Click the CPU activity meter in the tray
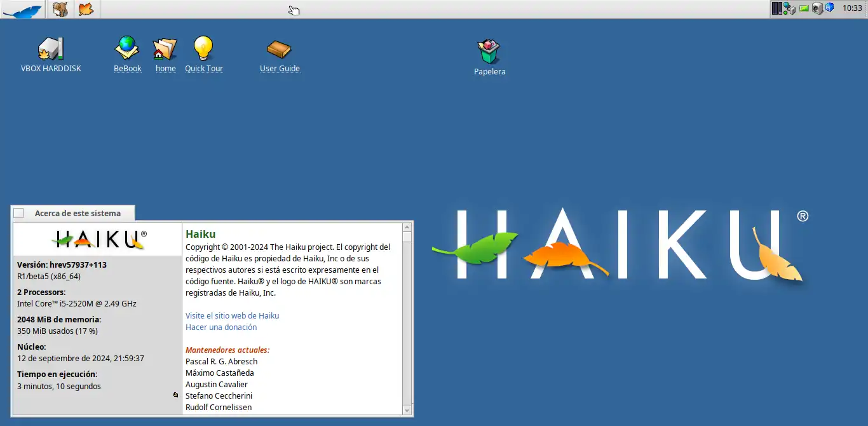The height and width of the screenshot is (426, 868). tap(776, 8)
